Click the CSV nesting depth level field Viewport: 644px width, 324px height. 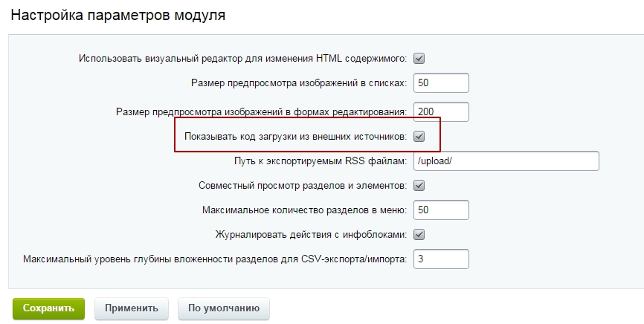pos(441,259)
